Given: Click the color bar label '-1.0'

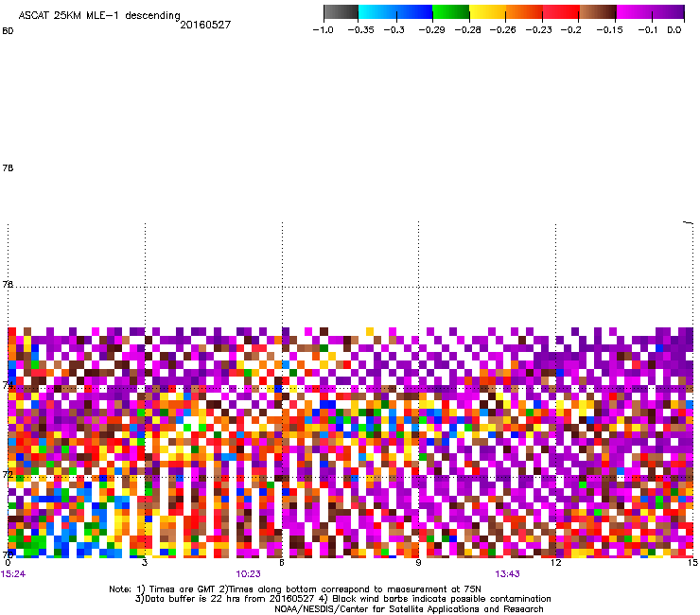Looking at the screenshot, I should (x=324, y=30).
